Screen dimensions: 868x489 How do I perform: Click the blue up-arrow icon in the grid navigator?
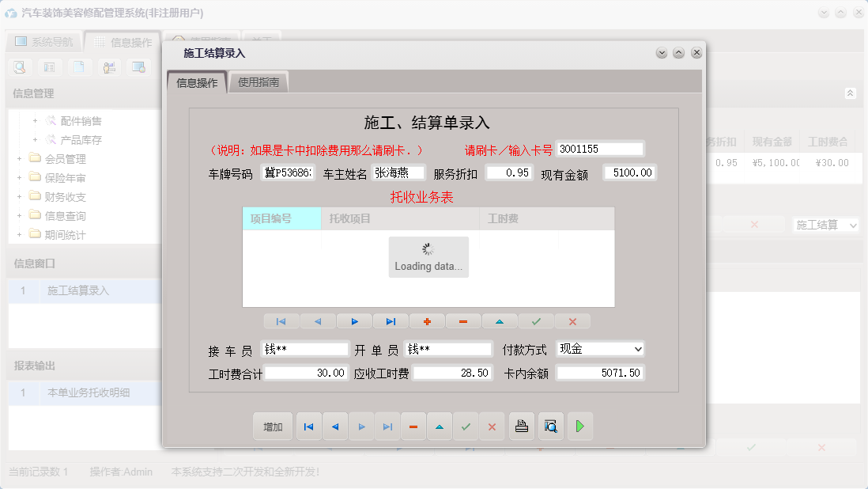tap(500, 320)
